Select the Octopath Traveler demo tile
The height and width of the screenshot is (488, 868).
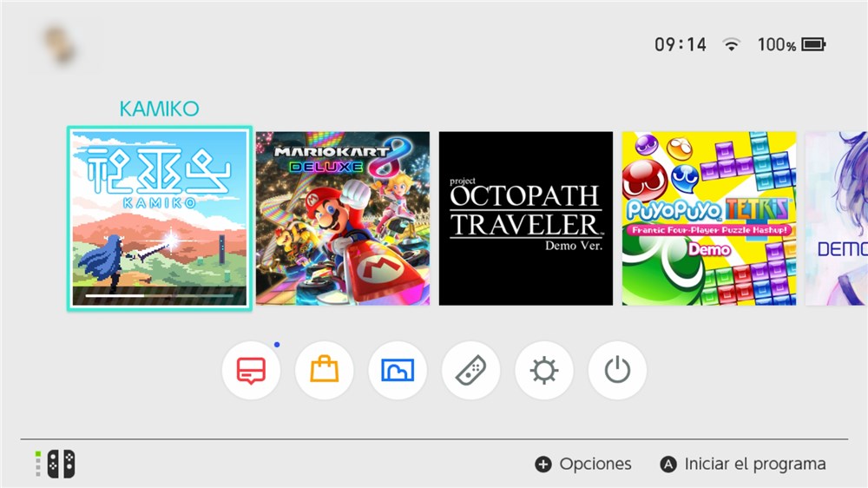526,218
